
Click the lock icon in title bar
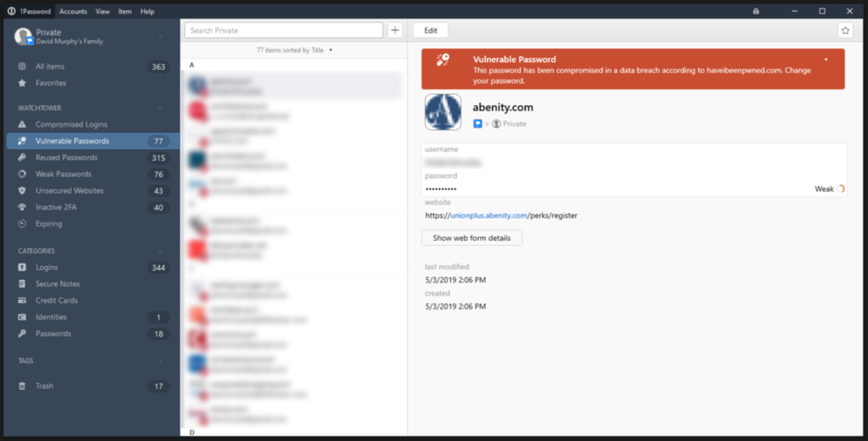click(756, 12)
